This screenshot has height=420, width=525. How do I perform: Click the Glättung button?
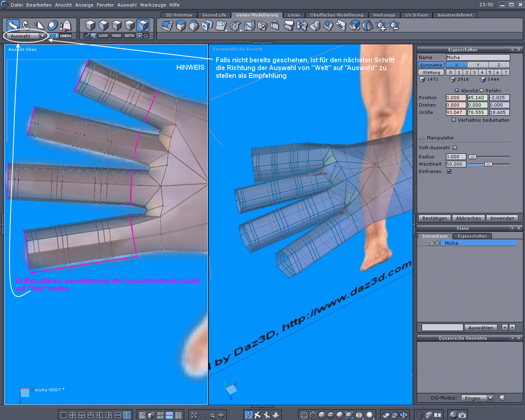coord(431,72)
